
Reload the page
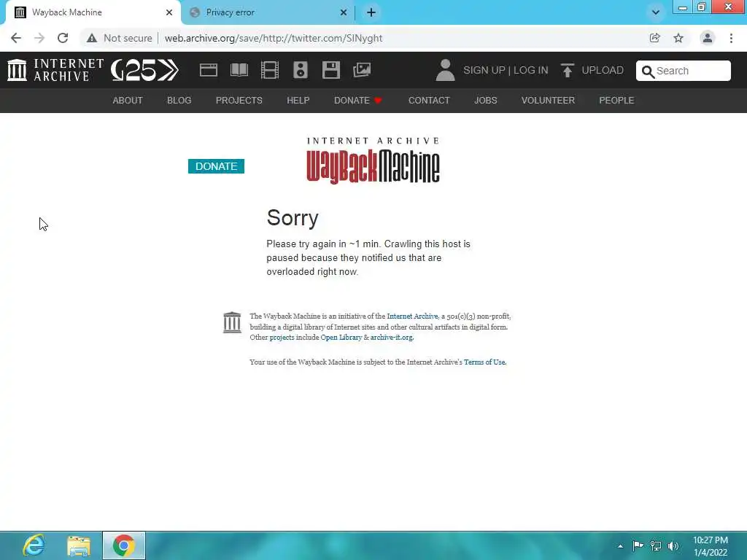63,38
